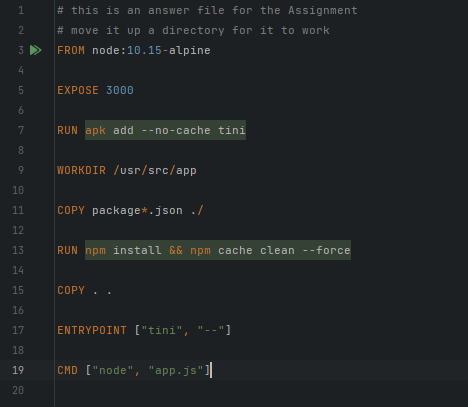
Task: Click the COPY keyword on line 11
Action: tap(71, 210)
